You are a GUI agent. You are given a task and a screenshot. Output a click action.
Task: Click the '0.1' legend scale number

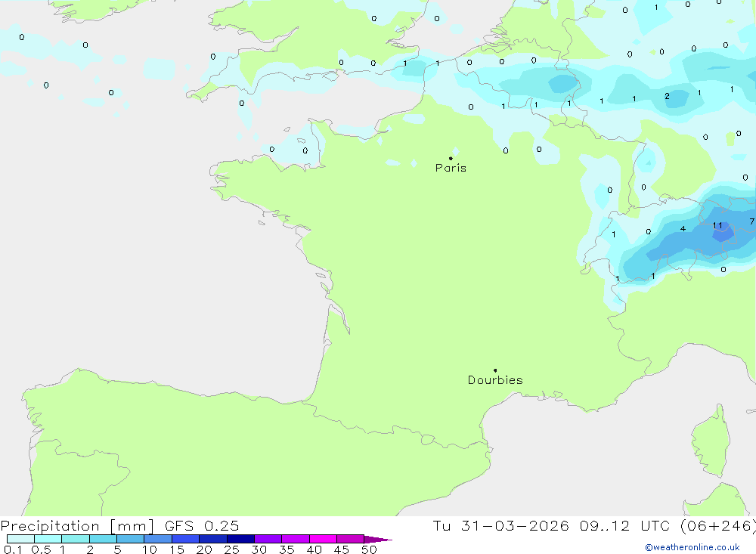13,549
